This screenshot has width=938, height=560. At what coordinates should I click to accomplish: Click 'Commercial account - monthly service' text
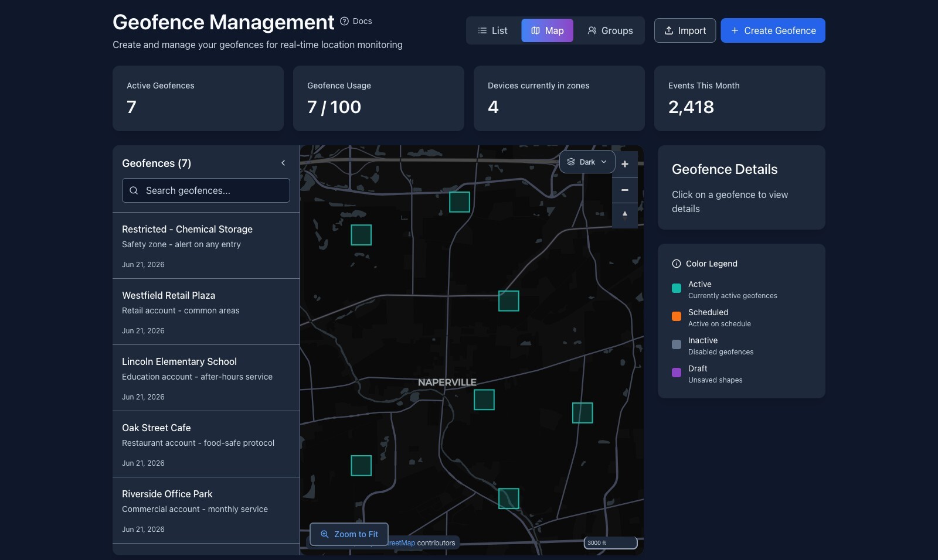tap(195, 509)
